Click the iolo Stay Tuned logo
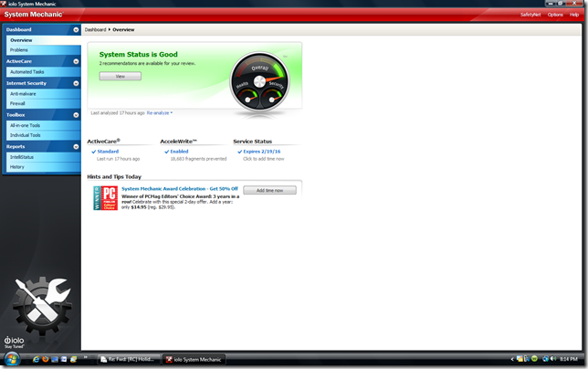588x369 pixels. (x=14, y=342)
